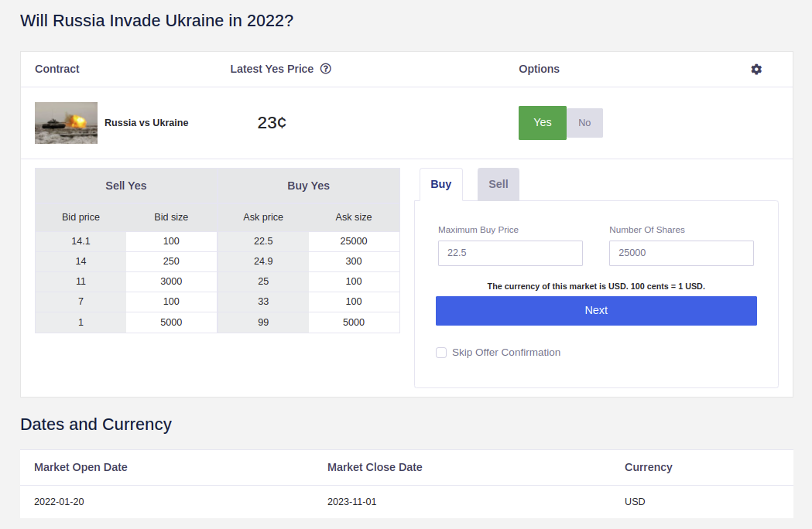
Task: Click the Russia vs Ukraine contract name
Action: 146,123
